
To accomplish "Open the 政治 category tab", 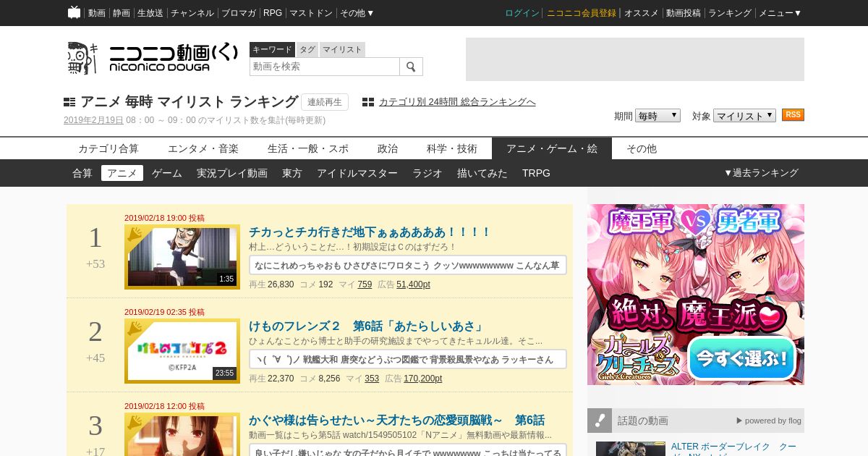I will [x=388, y=148].
